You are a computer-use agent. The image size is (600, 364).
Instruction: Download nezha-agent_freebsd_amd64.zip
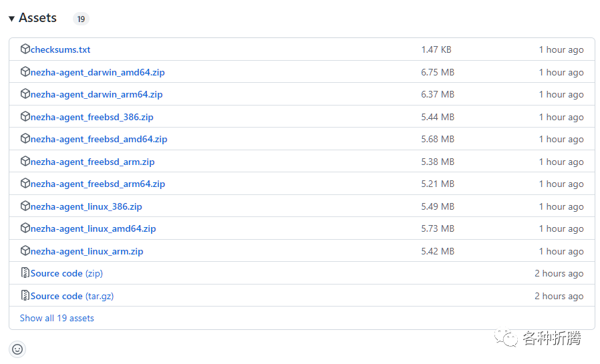click(x=99, y=139)
